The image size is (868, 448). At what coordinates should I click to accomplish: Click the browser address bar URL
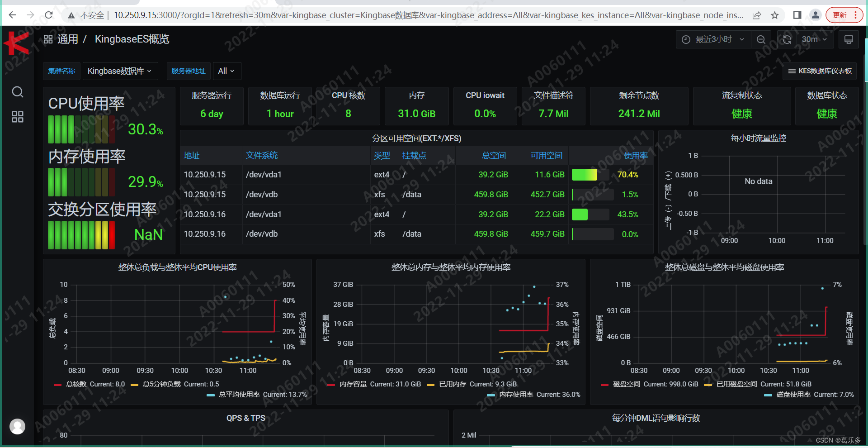tap(429, 15)
